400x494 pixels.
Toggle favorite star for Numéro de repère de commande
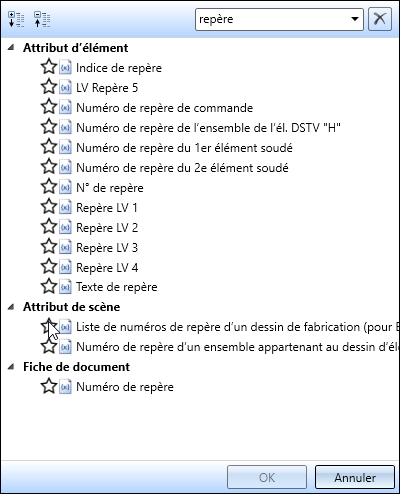click(49, 107)
